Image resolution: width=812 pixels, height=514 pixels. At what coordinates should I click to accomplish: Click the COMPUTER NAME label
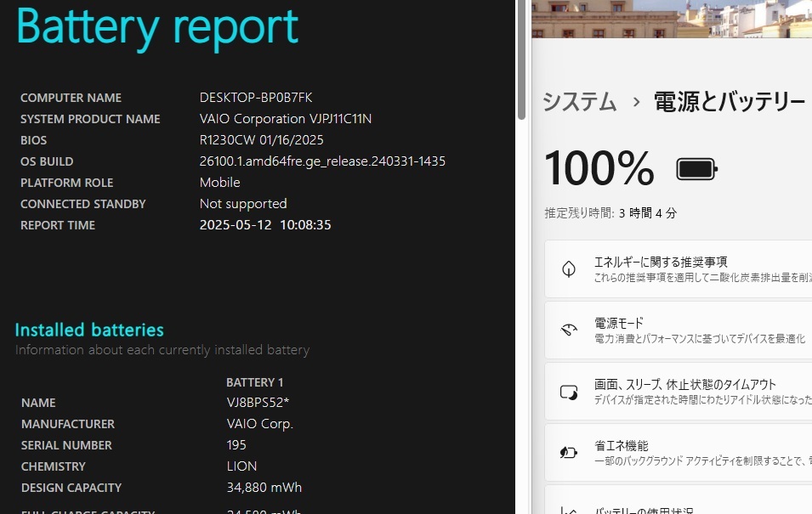pos(71,98)
